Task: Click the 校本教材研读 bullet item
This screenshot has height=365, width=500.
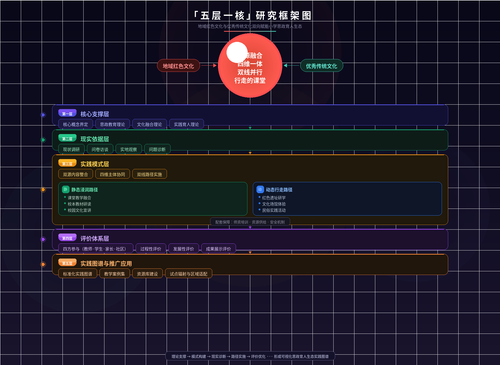Action: (x=79, y=204)
